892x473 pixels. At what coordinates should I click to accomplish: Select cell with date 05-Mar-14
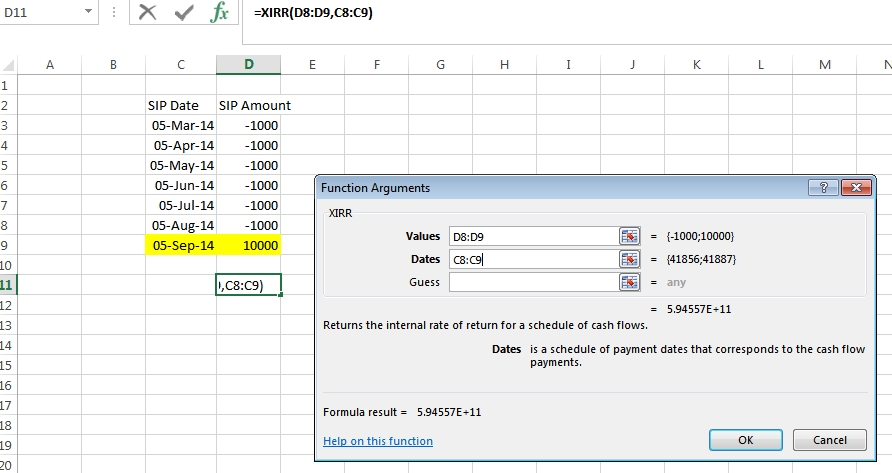(181, 125)
